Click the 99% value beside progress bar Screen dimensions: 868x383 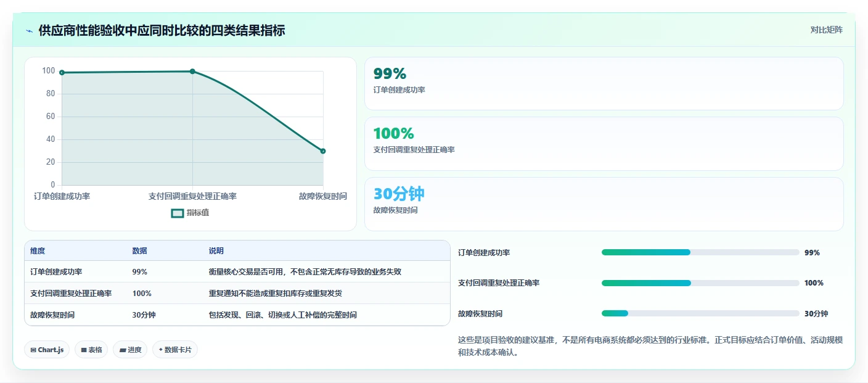(x=812, y=253)
